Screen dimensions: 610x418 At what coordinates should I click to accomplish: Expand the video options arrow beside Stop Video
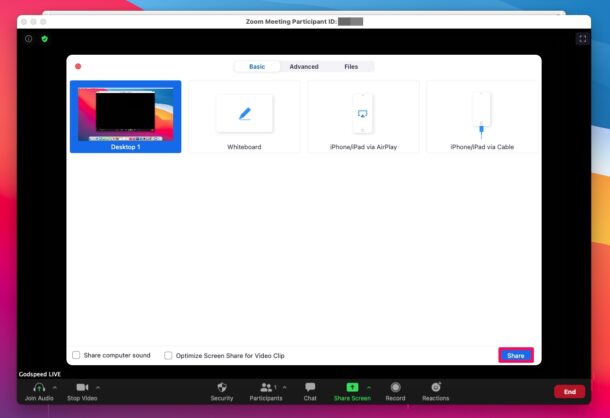coord(98,387)
